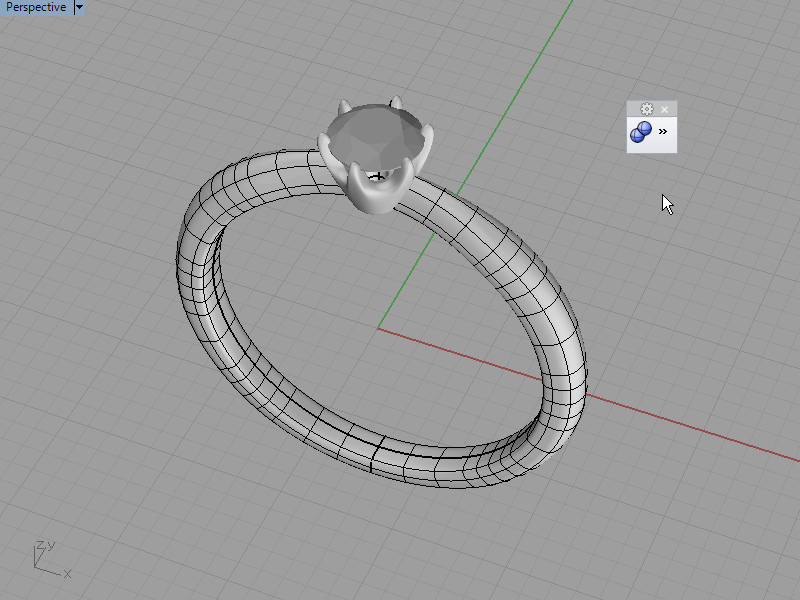The height and width of the screenshot is (600, 800).
Task: Click the back-left prong tip above gem
Action: tap(343, 104)
